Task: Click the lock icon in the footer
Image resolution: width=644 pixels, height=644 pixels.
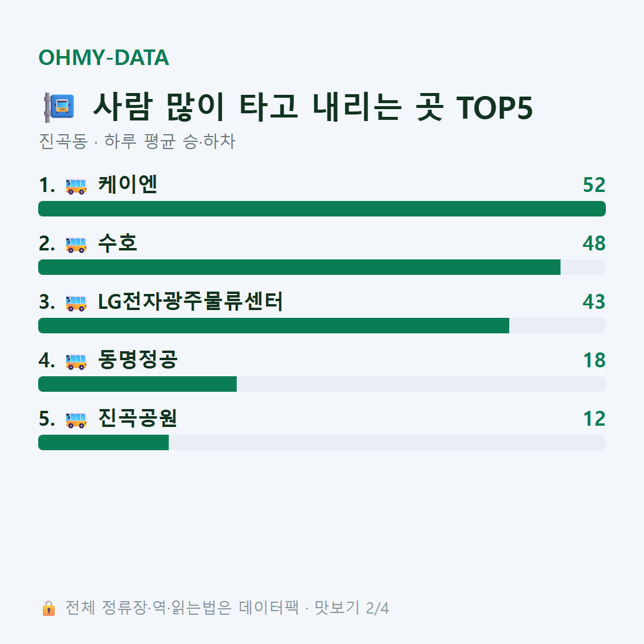Action: coord(48,608)
